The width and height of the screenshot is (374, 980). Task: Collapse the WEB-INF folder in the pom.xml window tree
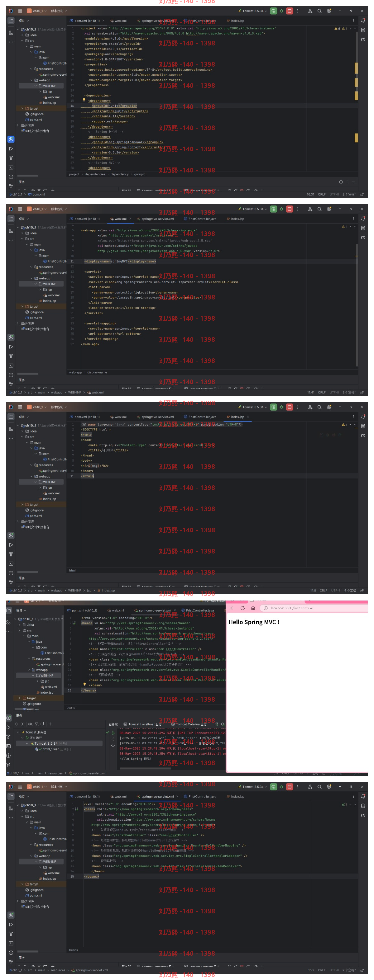pyautogui.click(x=36, y=86)
